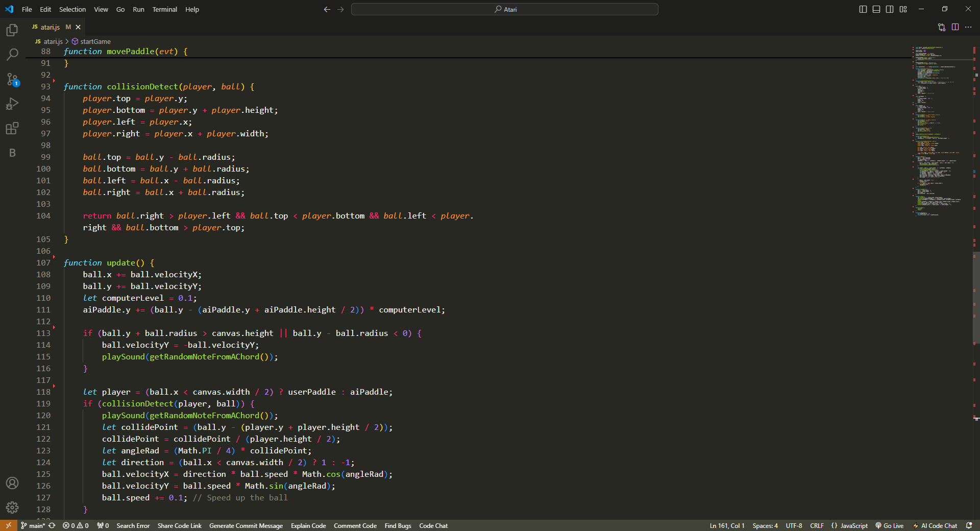Open the Search view in activity bar
Image resolution: width=980 pixels, height=531 pixels.
pyautogui.click(x=12, y=55)
